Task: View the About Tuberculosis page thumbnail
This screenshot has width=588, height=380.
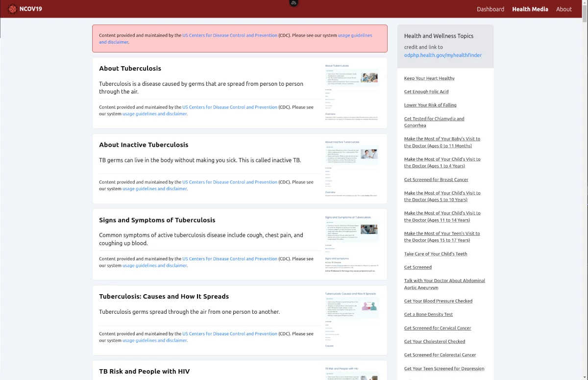Action: click(352, 93)
